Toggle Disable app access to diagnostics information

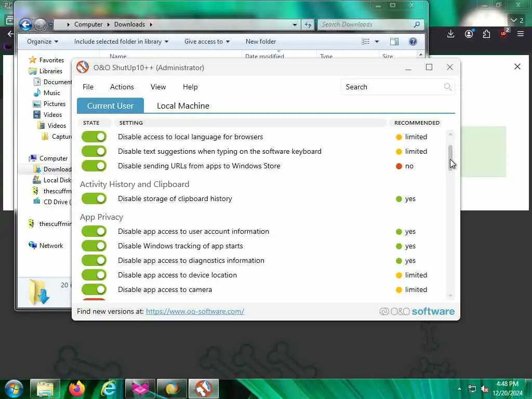[94, 261]
